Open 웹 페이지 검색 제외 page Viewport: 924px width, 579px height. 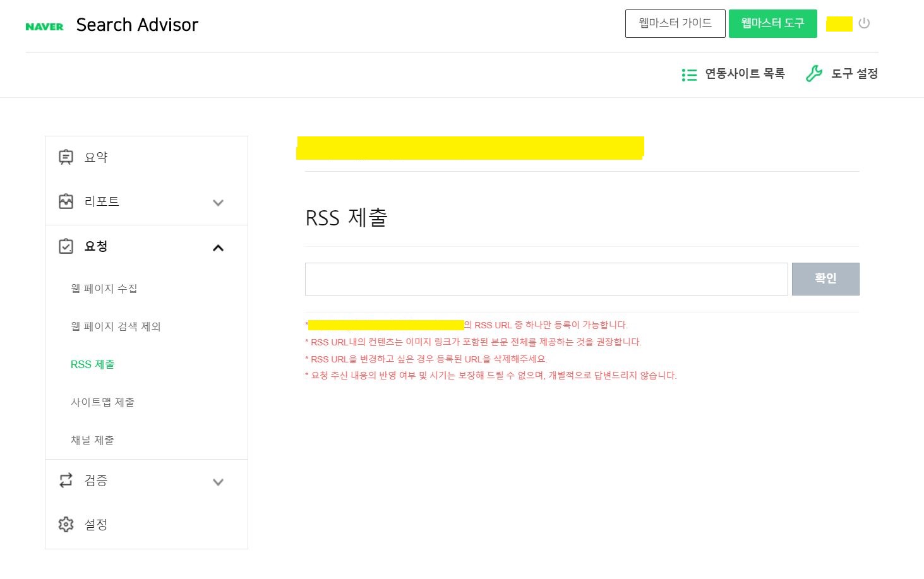pos(116,326)
